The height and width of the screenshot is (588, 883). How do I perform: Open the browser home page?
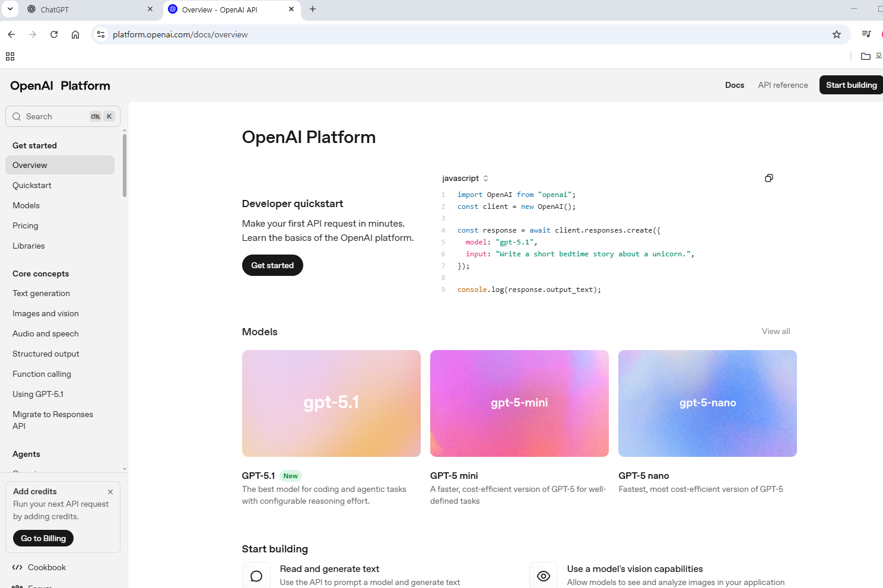(75, 34)
